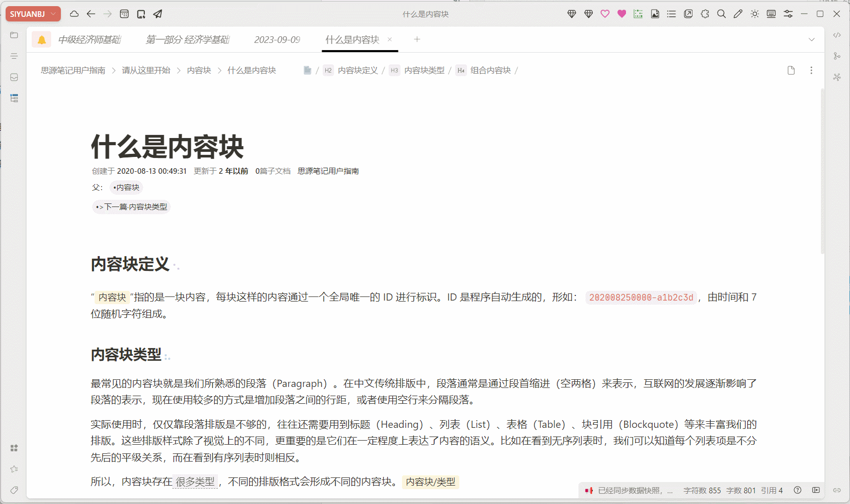The height and width of the screenshot is (504, 850).
Task: Toggle the filled pink heart icon
Action: click(622, 14)
